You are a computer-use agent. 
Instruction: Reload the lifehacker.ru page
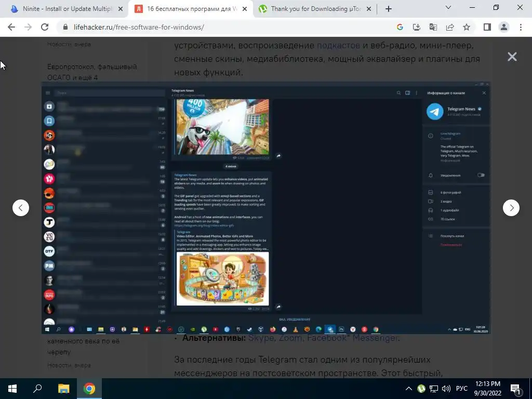pyautogui.click(x=45, y=27)
